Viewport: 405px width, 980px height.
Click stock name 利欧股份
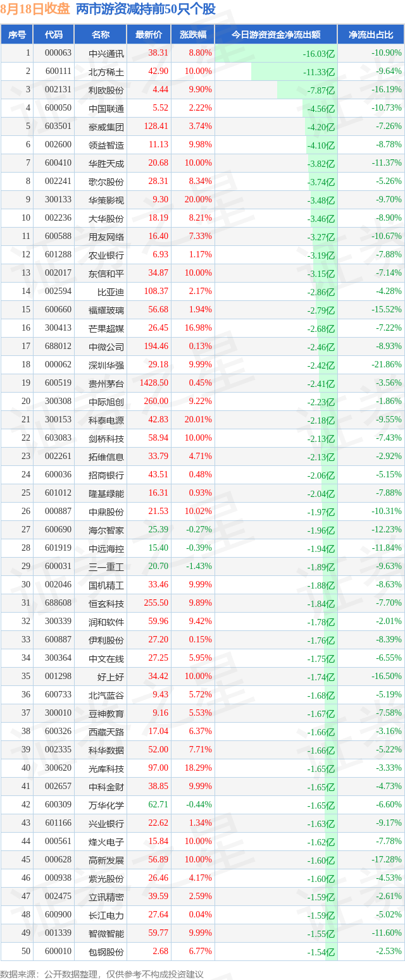[106, 90]
